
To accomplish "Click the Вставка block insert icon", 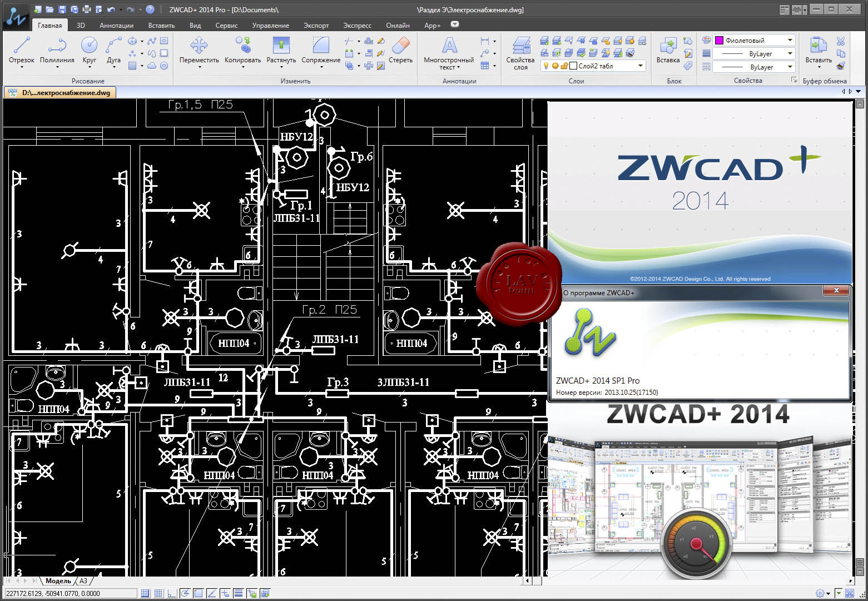I will click(668, 50).
